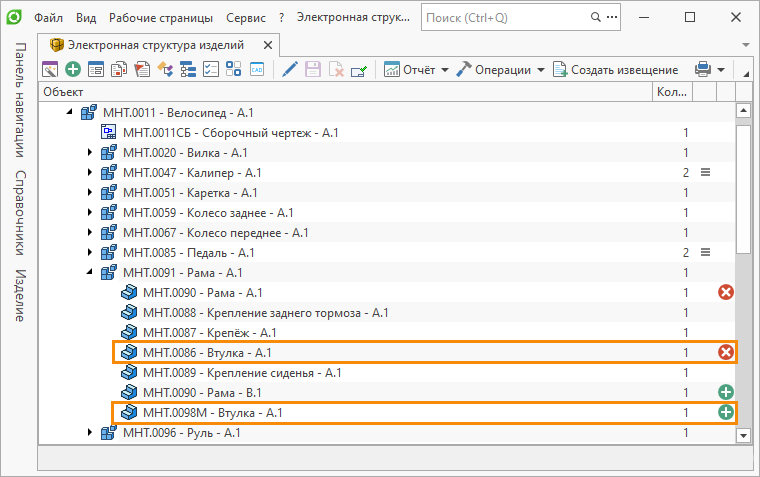
Task: Collapse the МНТ.0091 Рама assembly node
Action: coord(89,272)
